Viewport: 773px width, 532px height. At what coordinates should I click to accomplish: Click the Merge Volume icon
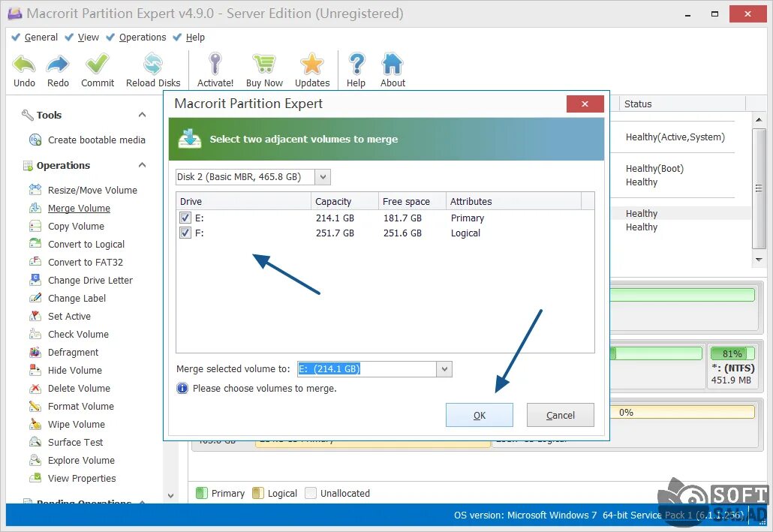[x=35, y=208]
